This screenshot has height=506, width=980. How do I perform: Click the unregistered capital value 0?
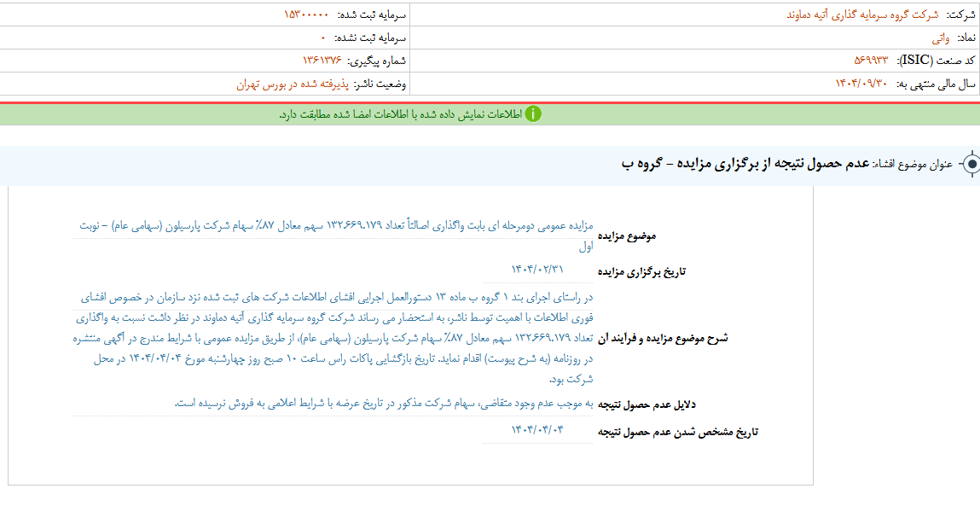[x=323, y=38]
